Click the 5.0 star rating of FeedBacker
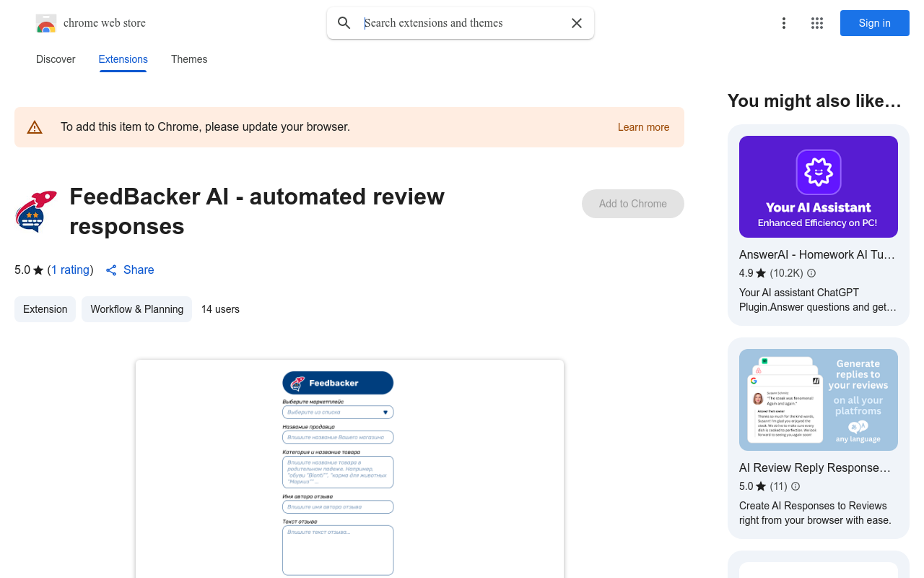The image size is (924, 578). click(x=29, y=269)
